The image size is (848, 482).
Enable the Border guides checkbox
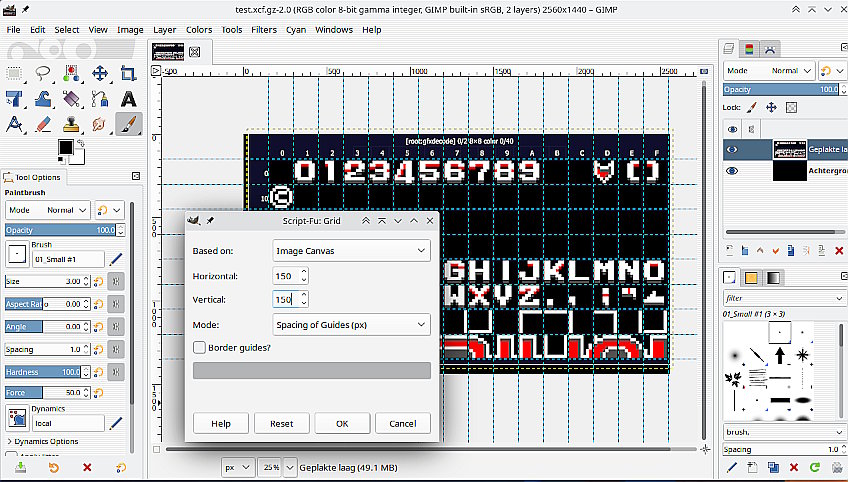[200, 348]
